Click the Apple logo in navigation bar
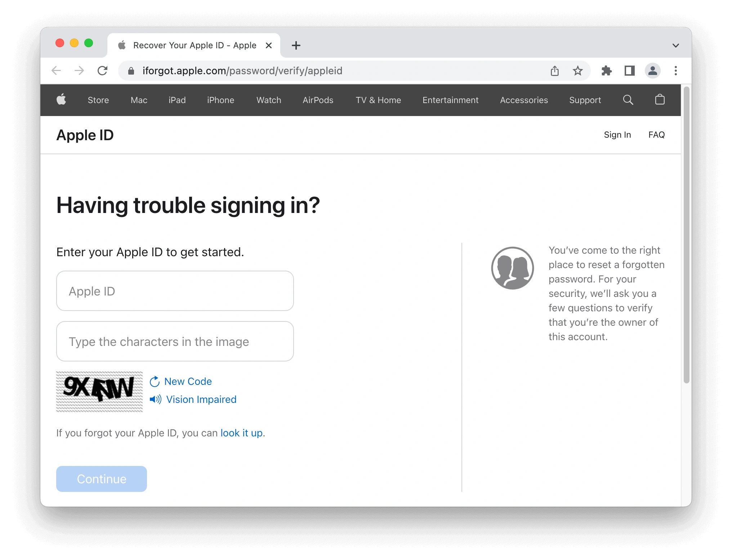 [62, 100]
